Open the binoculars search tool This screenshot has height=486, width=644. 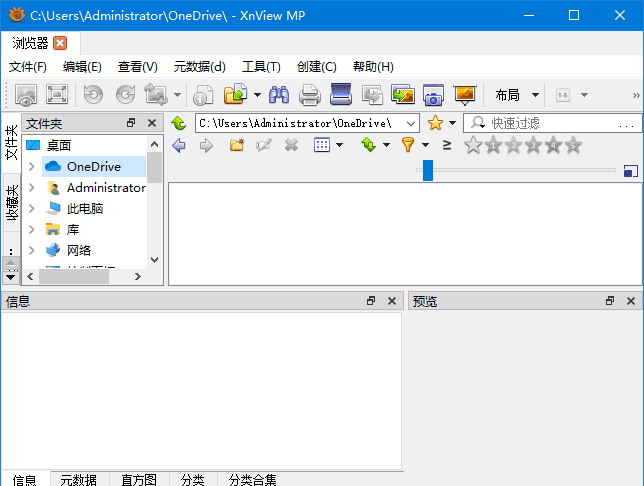click(279, 95)
